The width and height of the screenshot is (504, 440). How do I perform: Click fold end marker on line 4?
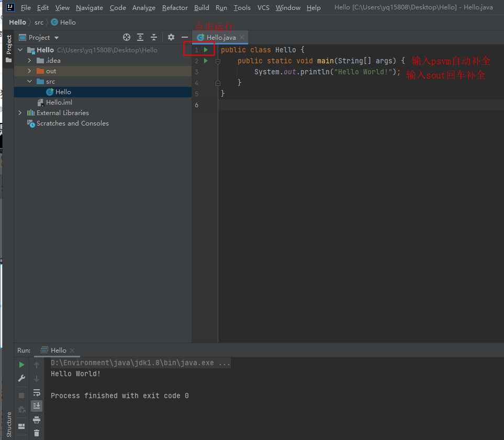click(218, 83)
